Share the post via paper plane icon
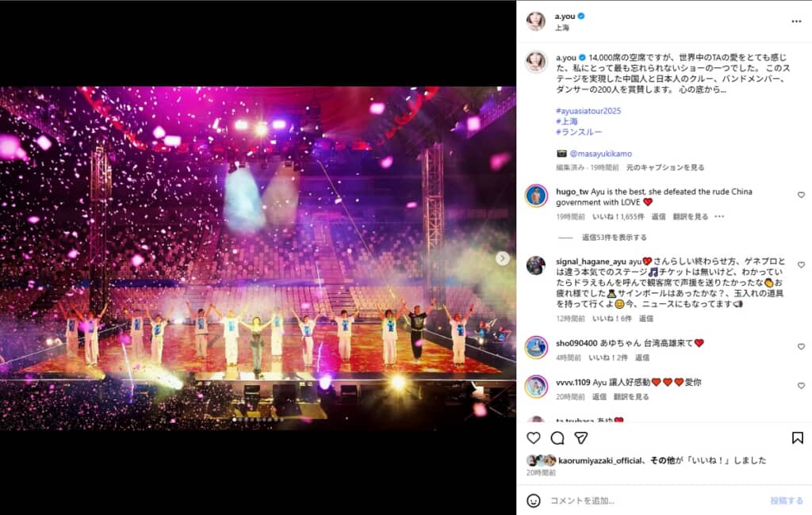Screen dimensions: 812x515 [581, 438]
